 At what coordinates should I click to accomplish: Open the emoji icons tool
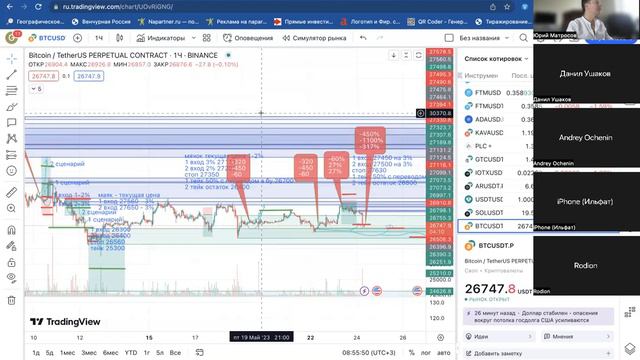[11, 171]
